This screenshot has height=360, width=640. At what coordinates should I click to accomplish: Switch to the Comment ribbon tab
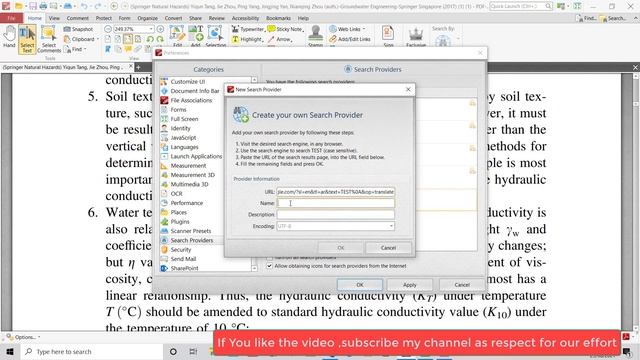[78, 18]
